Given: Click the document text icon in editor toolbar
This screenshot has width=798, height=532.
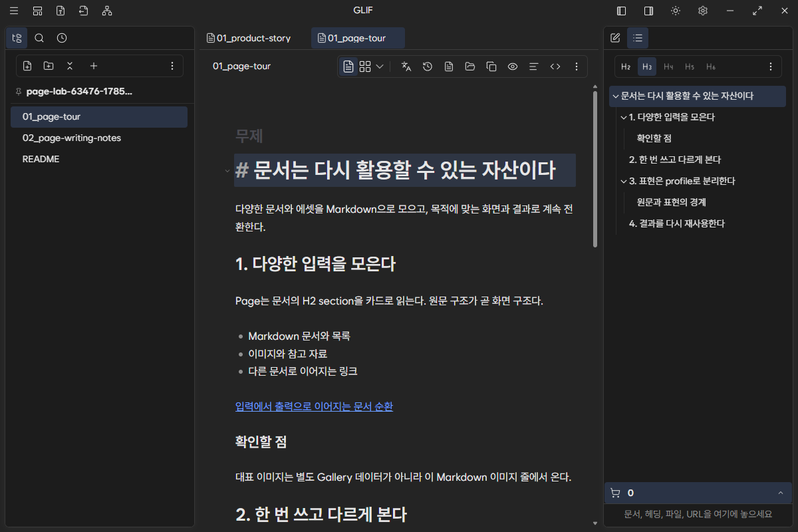Looking at the screenshot, I should pos(449,66).
